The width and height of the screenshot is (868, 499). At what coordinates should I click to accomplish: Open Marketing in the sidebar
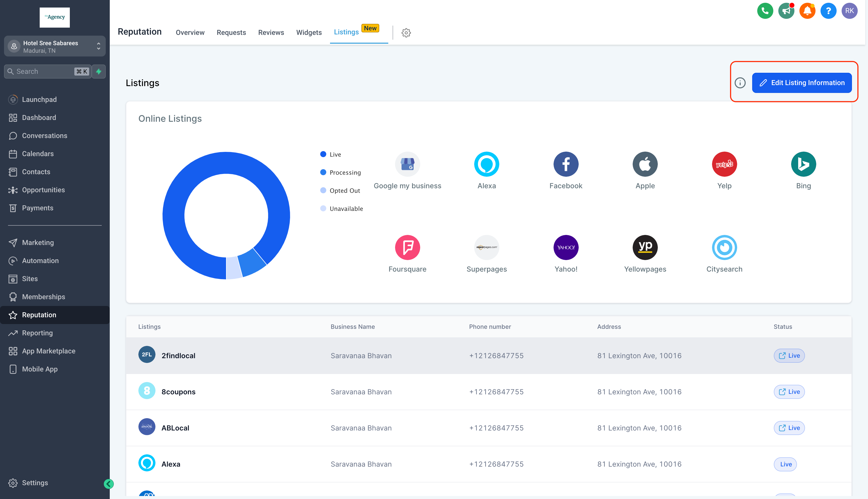click(x=55, y=243)
